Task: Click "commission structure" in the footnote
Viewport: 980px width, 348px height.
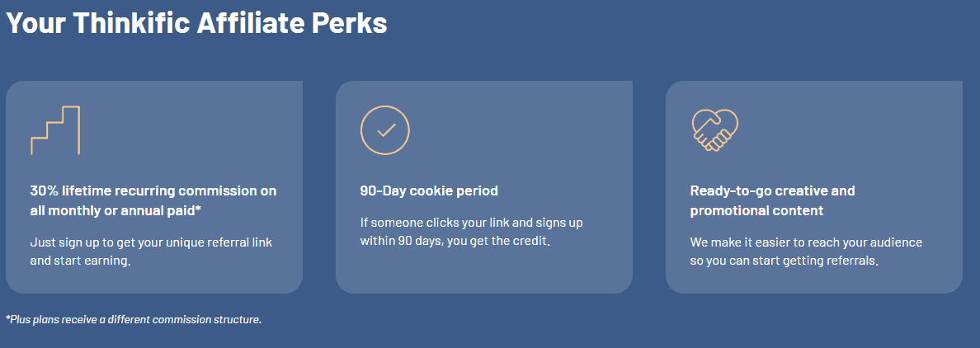Action: [x=213, y=319]
